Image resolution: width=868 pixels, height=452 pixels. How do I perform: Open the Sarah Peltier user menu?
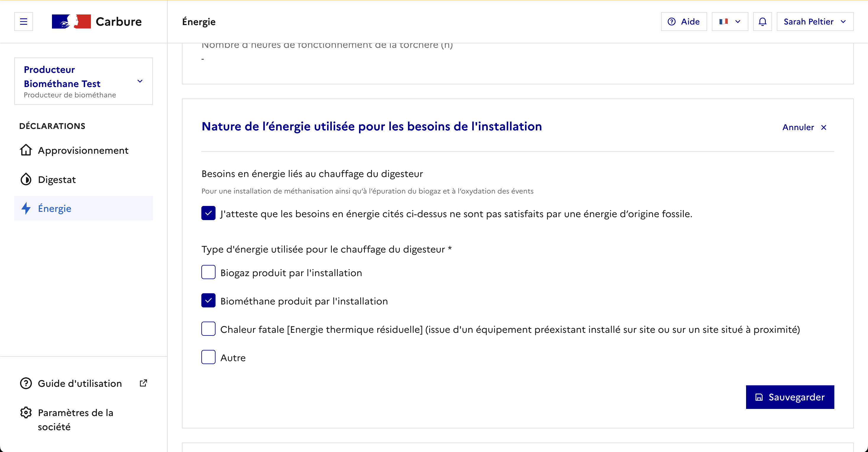coord(815,22)
